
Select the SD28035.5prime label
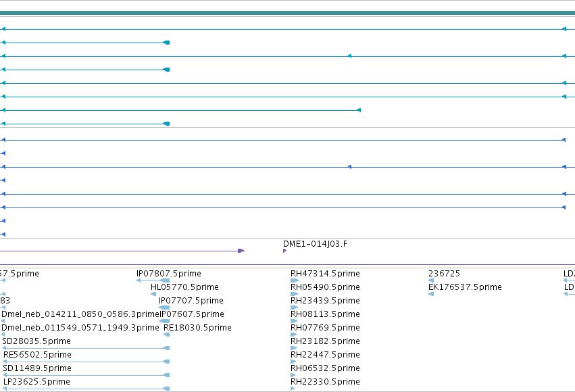(36, 341)
